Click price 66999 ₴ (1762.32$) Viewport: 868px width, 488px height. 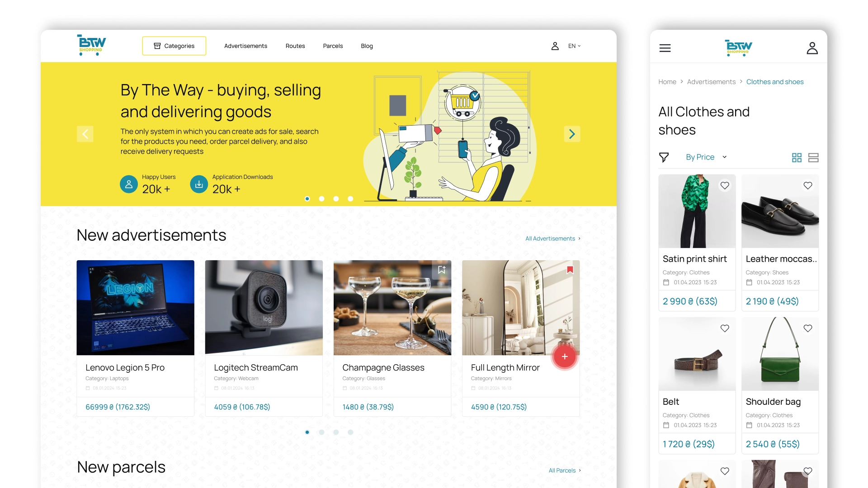(118, 407)
